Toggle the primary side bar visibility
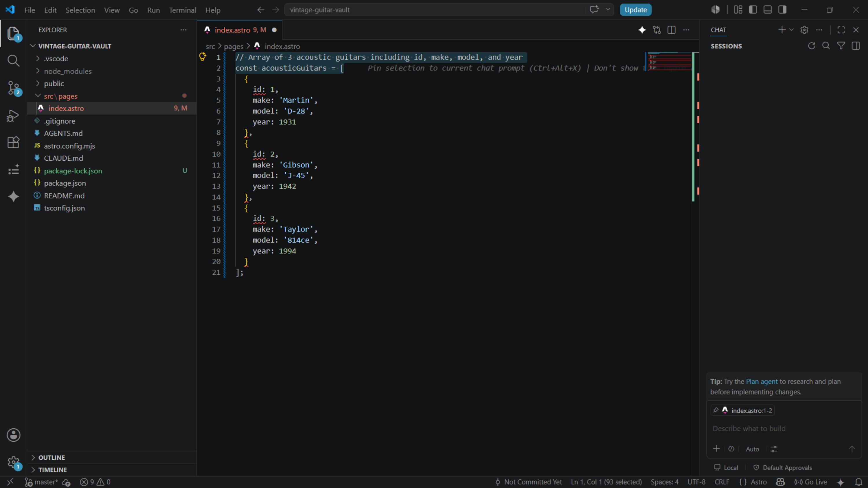This screenshot has width=868, height=488. click(753, 10)
